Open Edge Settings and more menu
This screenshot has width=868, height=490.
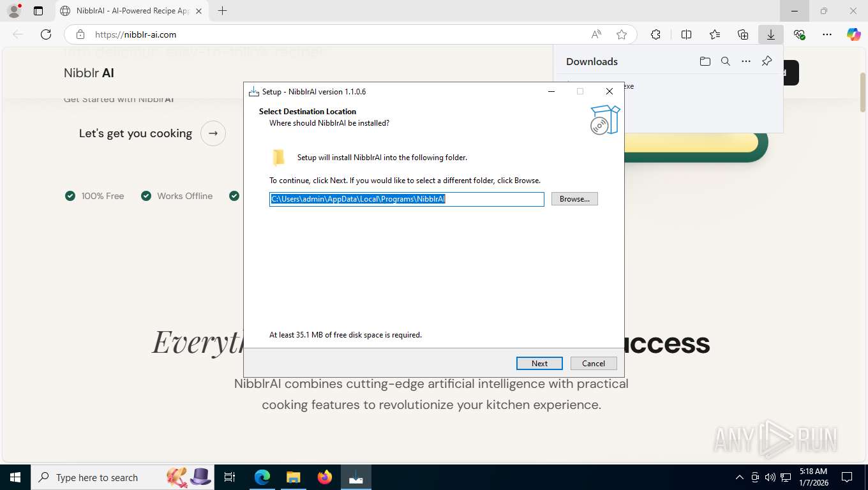(x=827, y=34)
